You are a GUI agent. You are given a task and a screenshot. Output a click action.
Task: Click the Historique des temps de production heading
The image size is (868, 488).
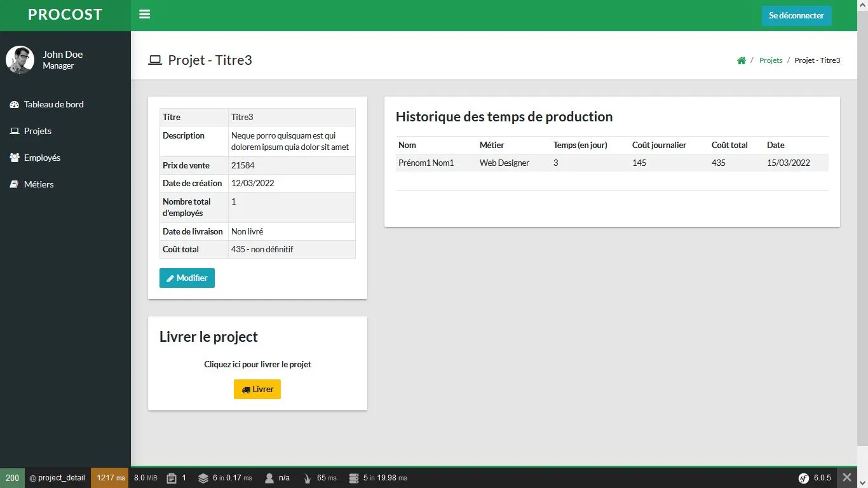[504, 116]
